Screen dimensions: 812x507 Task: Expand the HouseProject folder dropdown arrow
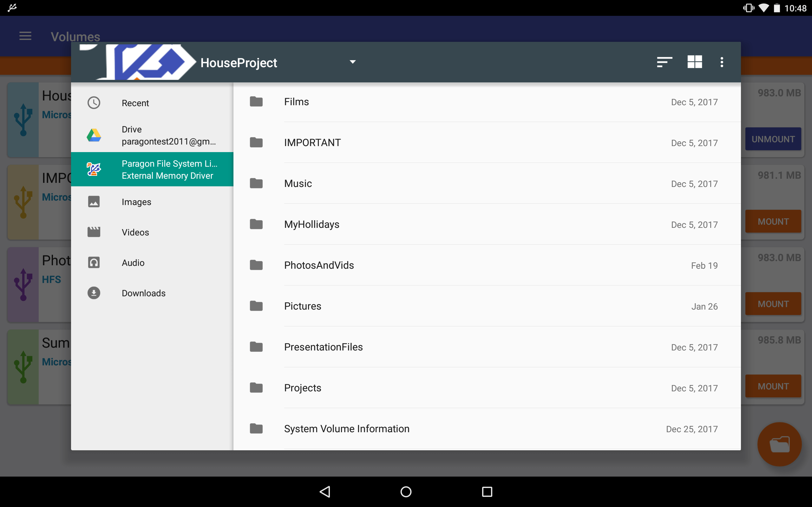click(352, 62)
